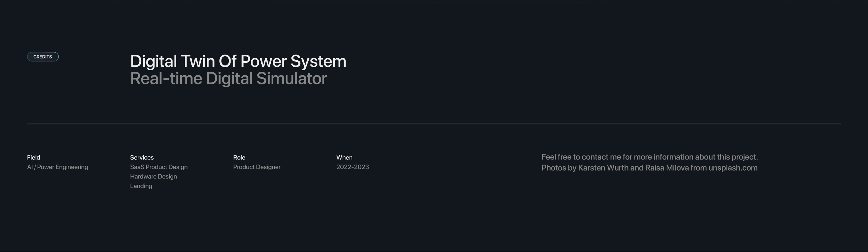Click the CREDITS pill badge

click(x=43, y=57)
